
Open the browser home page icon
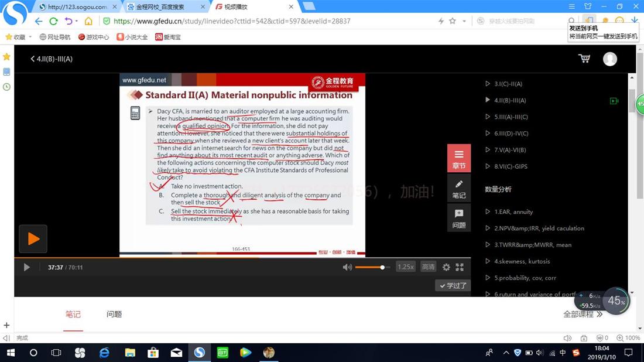[x=88, y=21]
